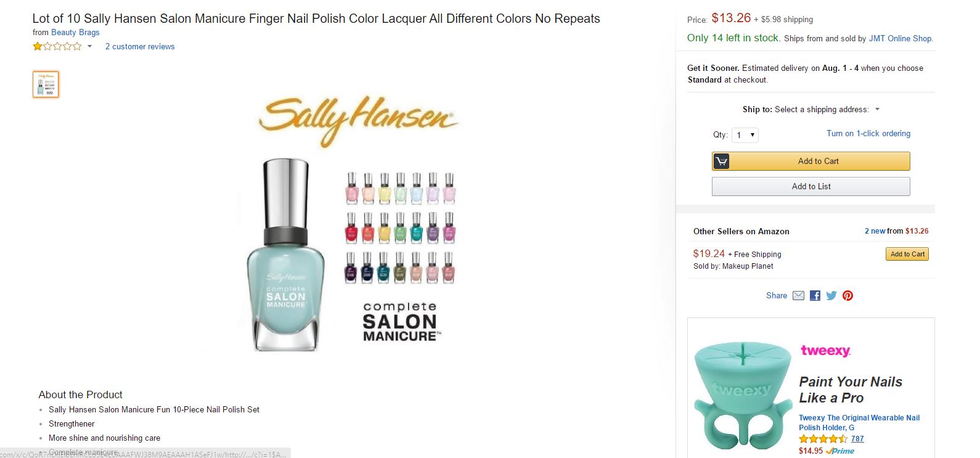
Task: Open the 2 customer reviews link
Action: tap(140, 46)
